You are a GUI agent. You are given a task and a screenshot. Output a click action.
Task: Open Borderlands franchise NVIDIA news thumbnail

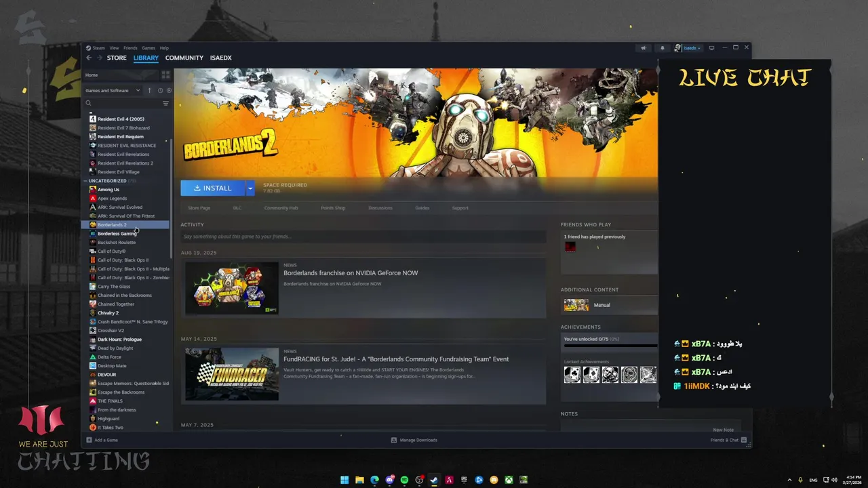232,288
